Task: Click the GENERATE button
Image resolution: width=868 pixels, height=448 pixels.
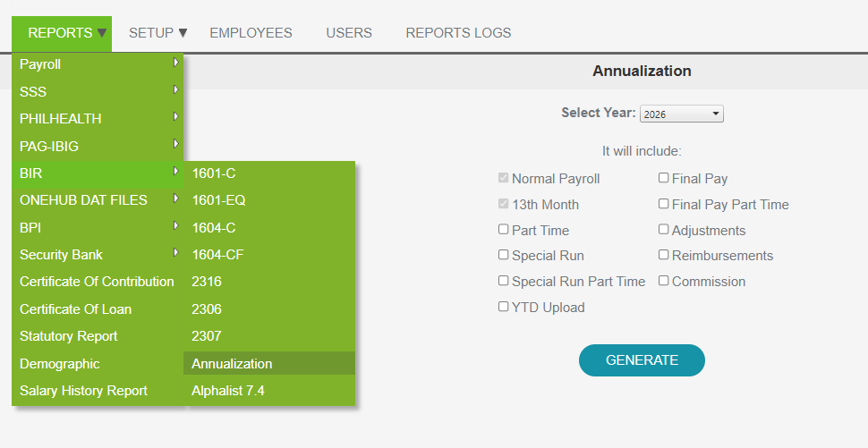Action: coord(642,360)
